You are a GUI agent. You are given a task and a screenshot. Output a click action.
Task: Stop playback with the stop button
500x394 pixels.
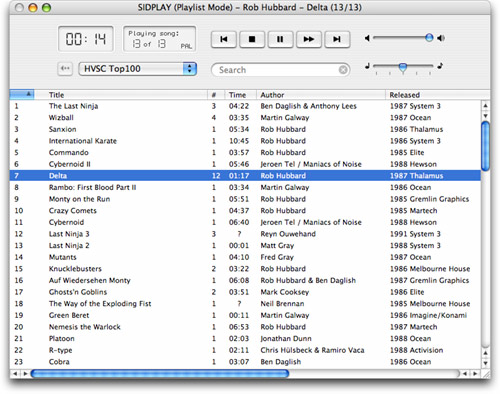click(x=252, y=39)
